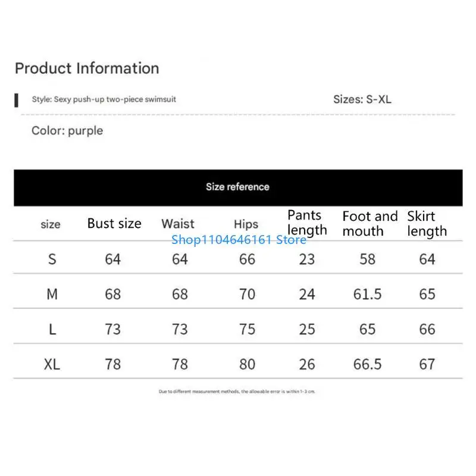Click the XL hips value 80
The height and width of the screenshot is (476, 476).
pyautogui.click(x=247, y=364)
